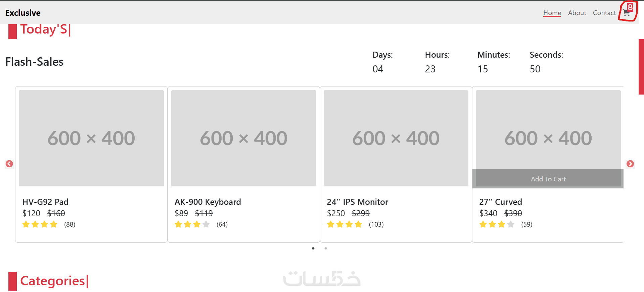644x292 pixels.
Task: Click the next slide arrow
Action: pyautogui.click(x=630, y=164)
